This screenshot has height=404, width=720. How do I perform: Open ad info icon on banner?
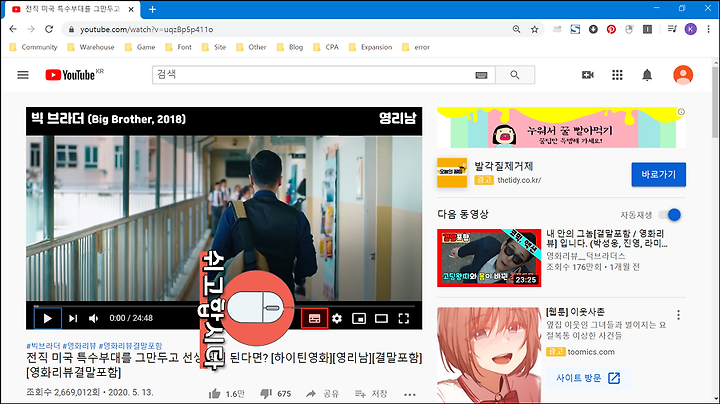pos(681,112)
